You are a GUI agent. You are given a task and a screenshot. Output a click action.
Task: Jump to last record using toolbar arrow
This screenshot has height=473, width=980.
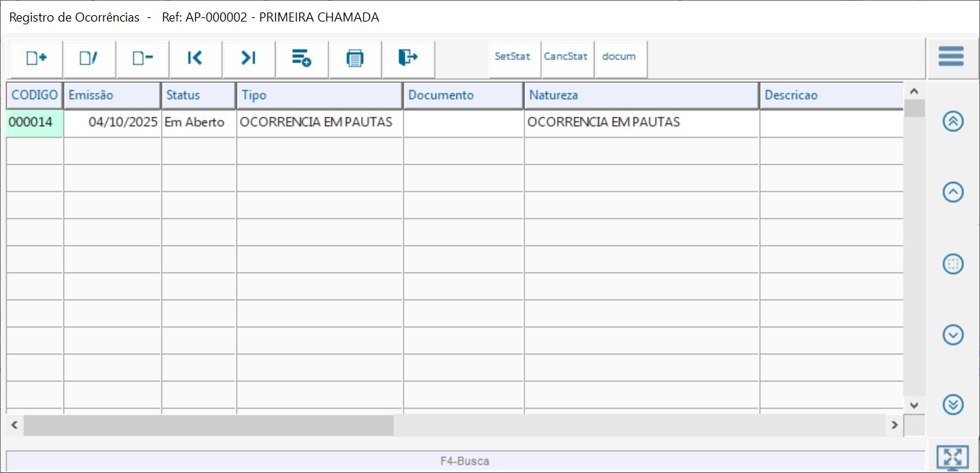pyautogui.click(x=249, y=58)
